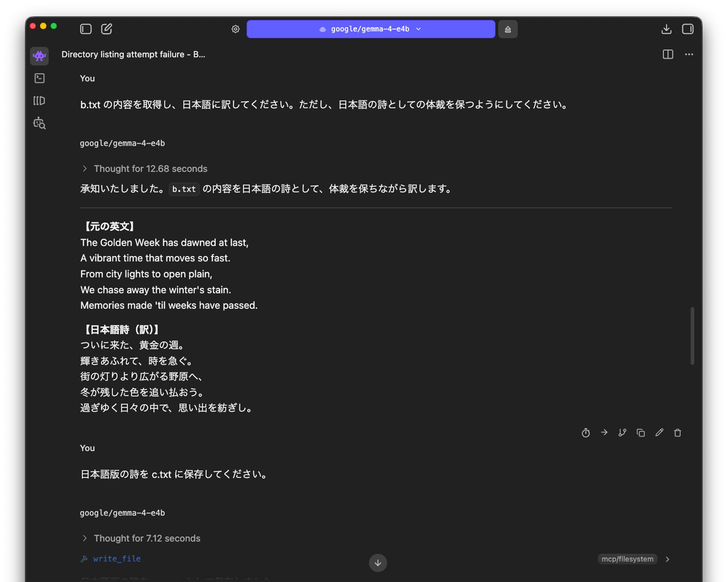The height and width of the screenshot is (582, 728).
Task: Jump to bottom of chat
Action: (x=378, y=563)
